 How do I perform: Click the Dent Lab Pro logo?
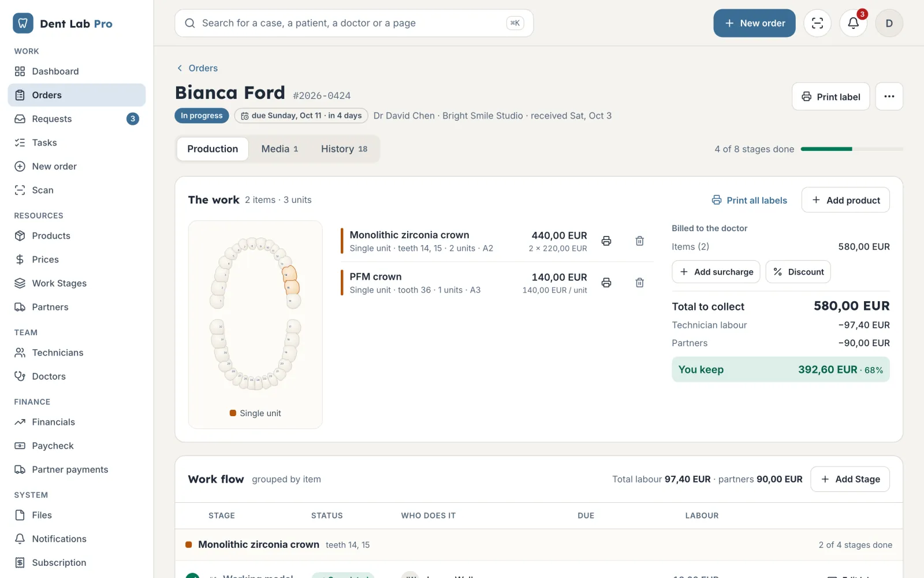point(63,24)
